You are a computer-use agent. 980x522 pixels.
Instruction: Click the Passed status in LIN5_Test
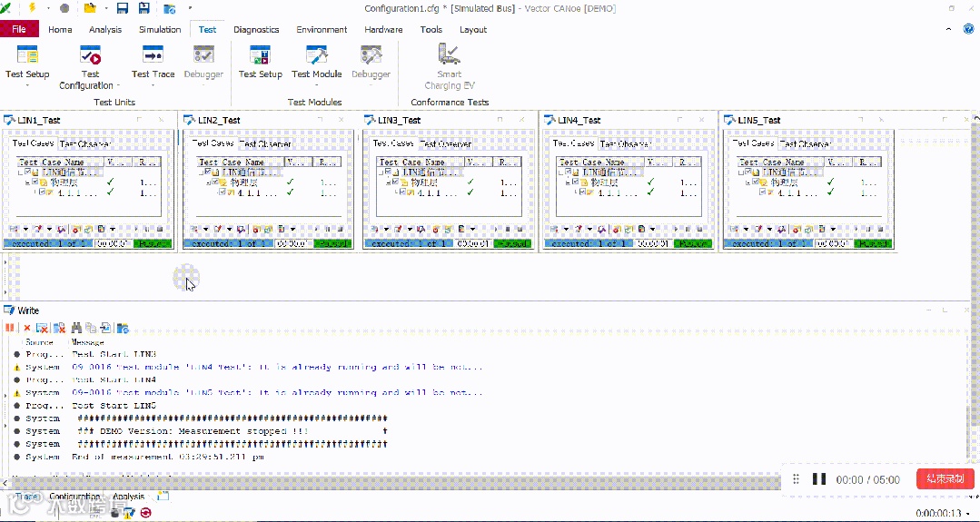875,243
